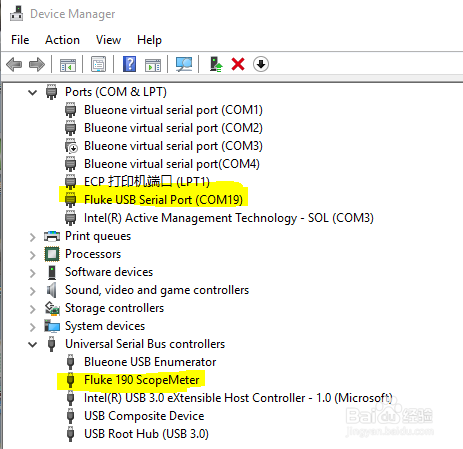Click the Software devices icon

point(52,272)
